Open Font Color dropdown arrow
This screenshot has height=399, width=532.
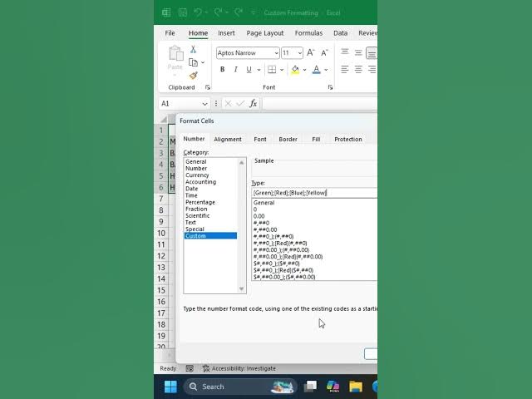click(x=326, y=70)
